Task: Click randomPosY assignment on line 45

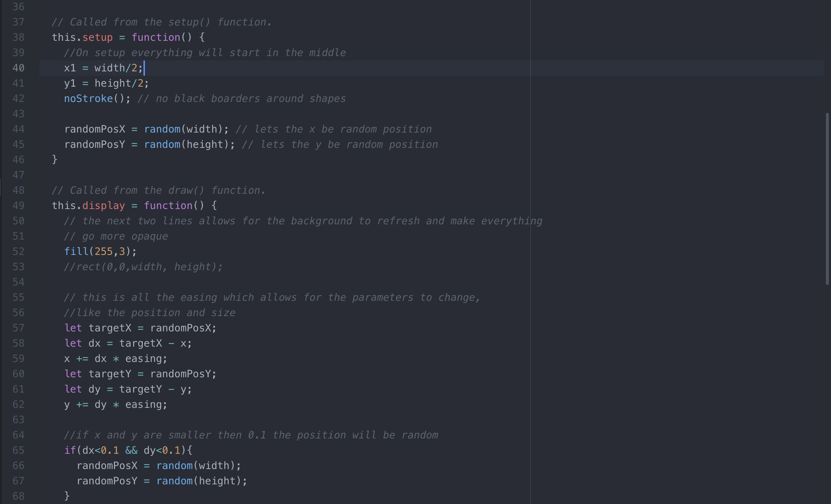Action: [x=95, y=145]
